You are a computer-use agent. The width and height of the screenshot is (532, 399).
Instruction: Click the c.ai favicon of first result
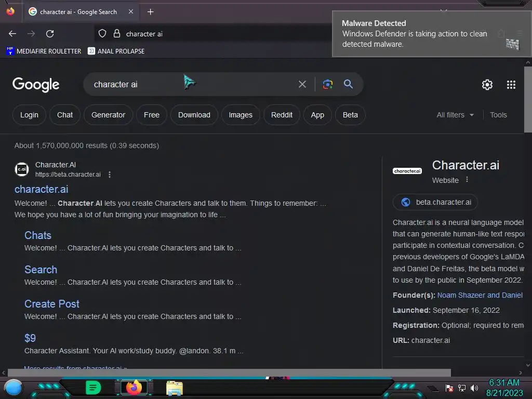click(x=22, y=169)
